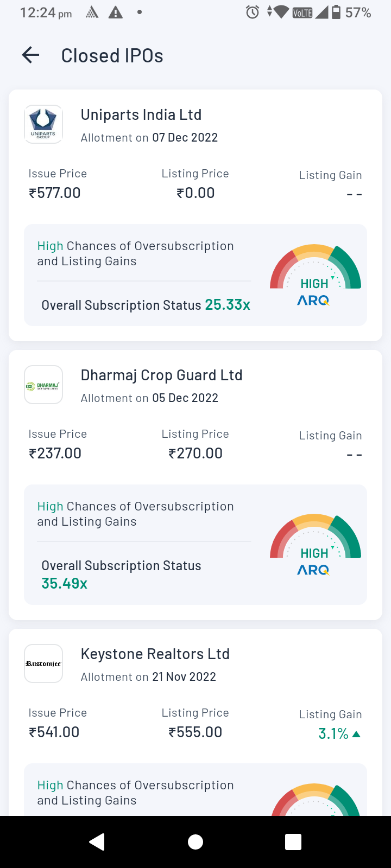Tap Dharmaj listing price ₹270.00
Screen dimensions: 391x868
(195, 454)
